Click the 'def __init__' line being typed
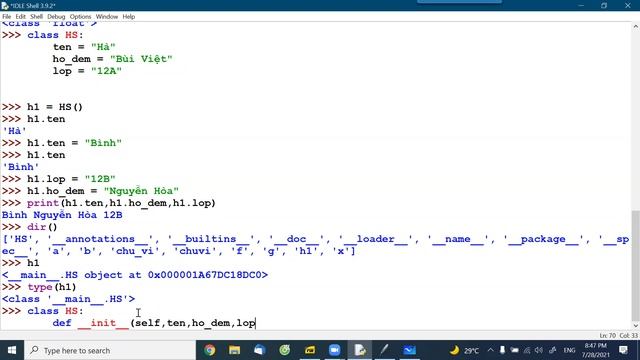 (154, 323)
